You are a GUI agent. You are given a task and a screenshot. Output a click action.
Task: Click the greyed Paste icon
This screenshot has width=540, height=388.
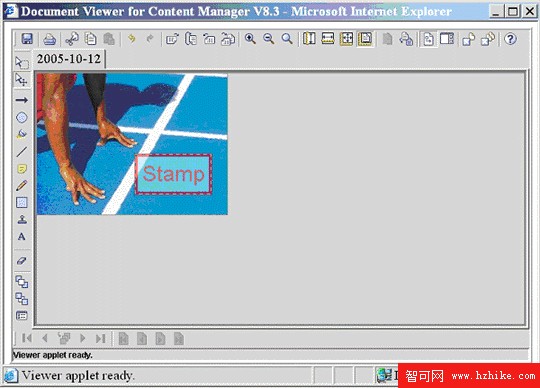(109, 39)
